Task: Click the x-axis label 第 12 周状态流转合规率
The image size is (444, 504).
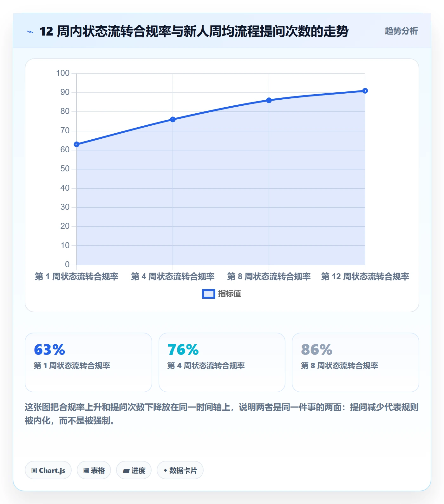Action: click(365, 277)
